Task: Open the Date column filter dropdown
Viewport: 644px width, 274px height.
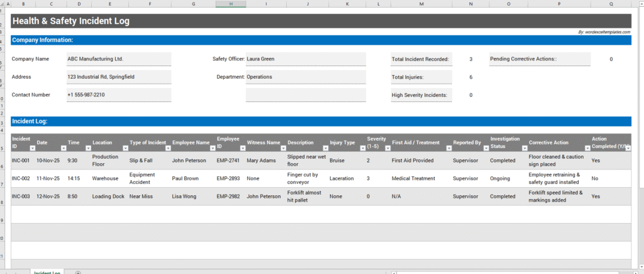Action: coord(64,148)
